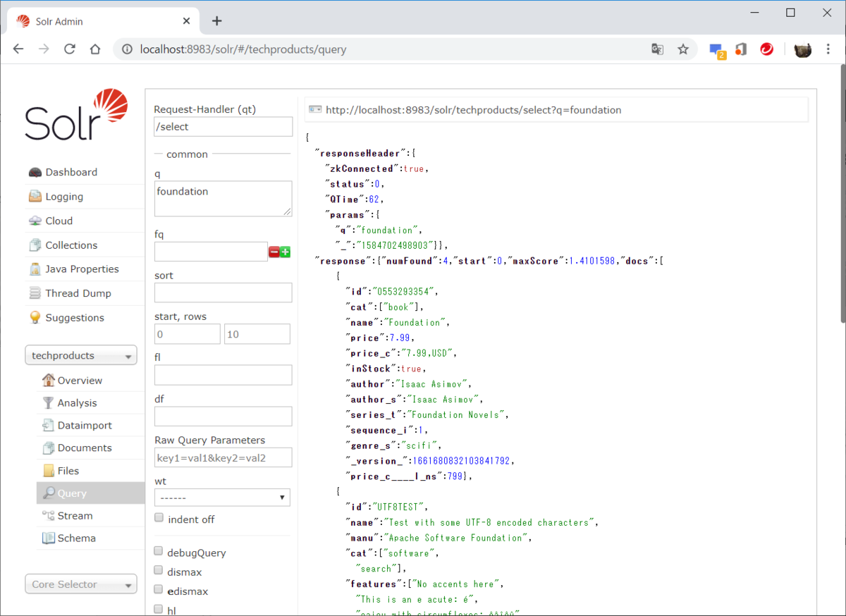Open the Dataimport page
Viewport: 846px width, 616px height.
pos(85,425)
